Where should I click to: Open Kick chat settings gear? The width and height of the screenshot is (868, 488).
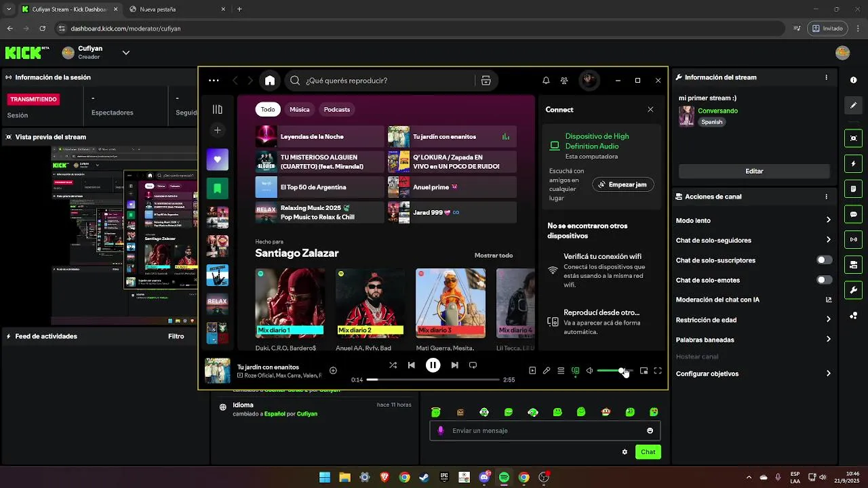[x=625, y=452]
